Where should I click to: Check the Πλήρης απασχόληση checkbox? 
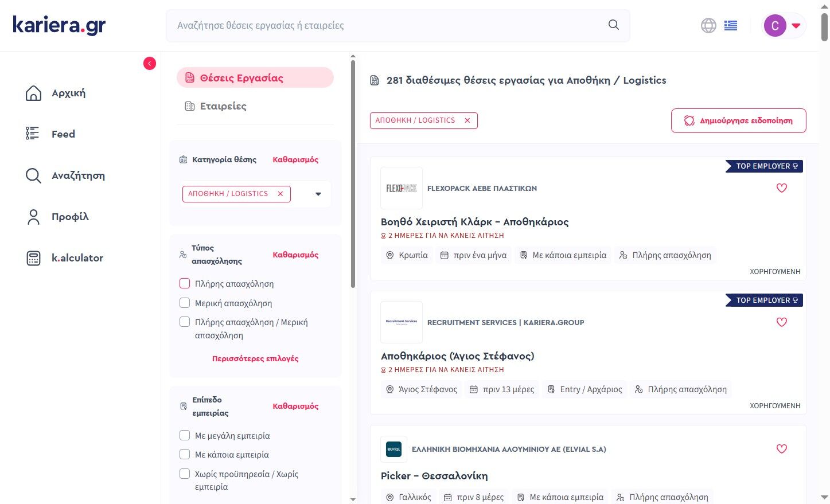185,283
